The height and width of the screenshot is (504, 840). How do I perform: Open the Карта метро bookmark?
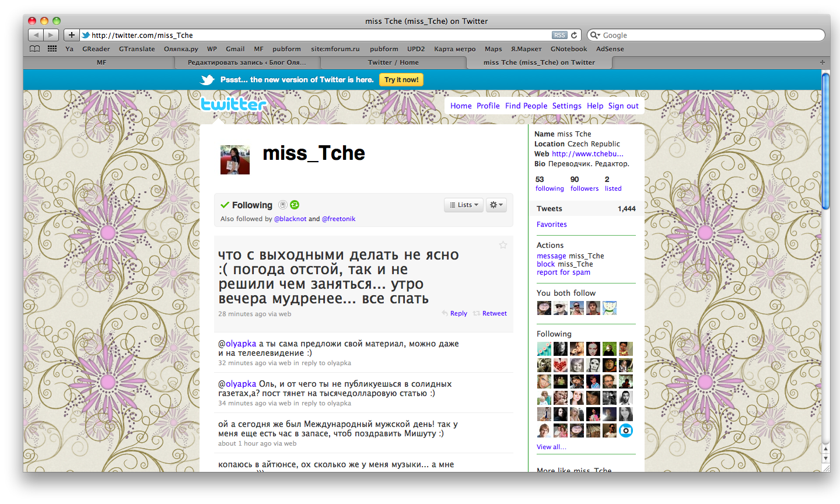click(x=454, y=49)
